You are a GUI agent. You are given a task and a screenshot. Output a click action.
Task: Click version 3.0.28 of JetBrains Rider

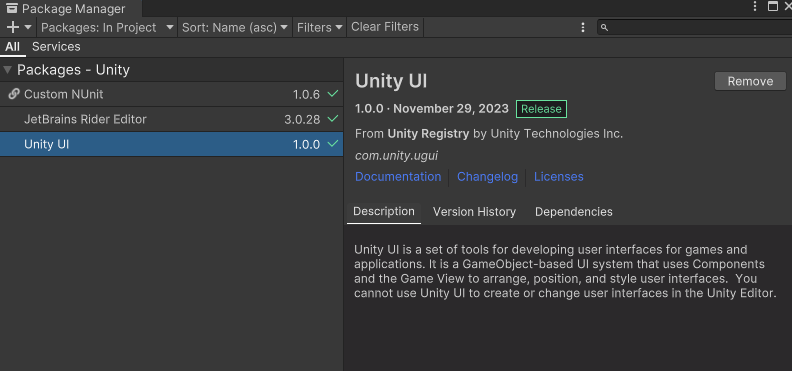tap(302, 120)
